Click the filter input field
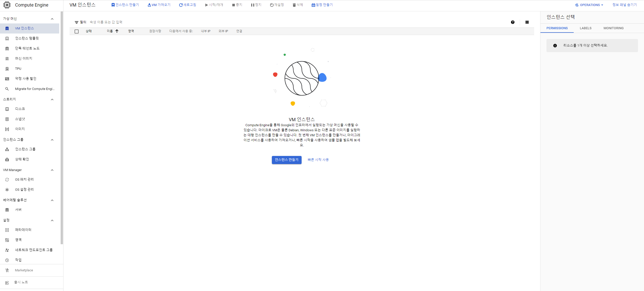Screen dimensions: 644x291 click(106, 22)
